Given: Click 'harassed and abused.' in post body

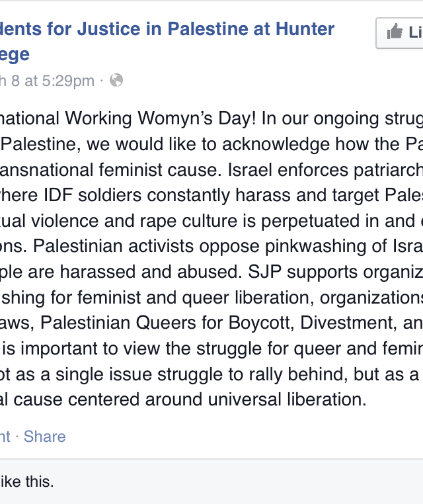Looking at the screenshot, I should pos(151,272).
